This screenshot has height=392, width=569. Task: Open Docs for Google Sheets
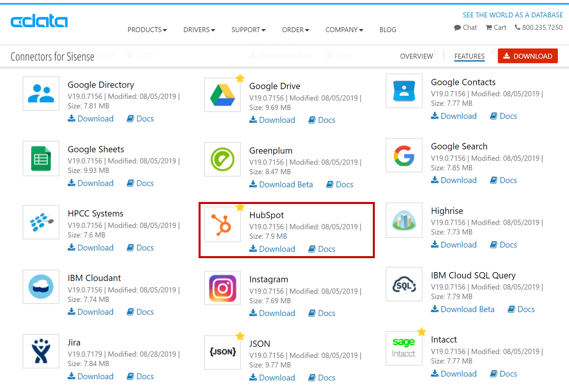(x=140, y=183)
